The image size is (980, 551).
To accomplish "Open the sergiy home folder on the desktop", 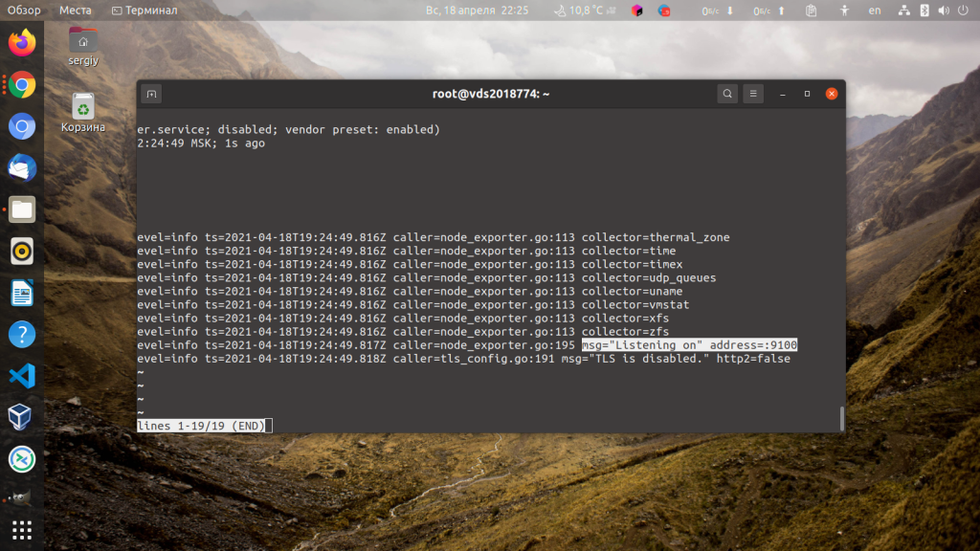I will click(x=83, y=47).
